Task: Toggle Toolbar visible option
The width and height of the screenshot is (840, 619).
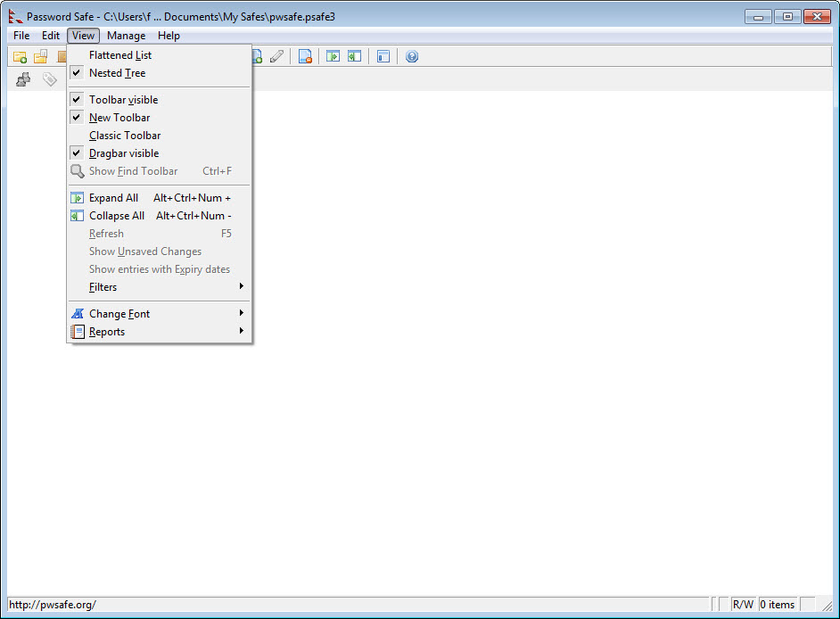Action: point(160,100)
